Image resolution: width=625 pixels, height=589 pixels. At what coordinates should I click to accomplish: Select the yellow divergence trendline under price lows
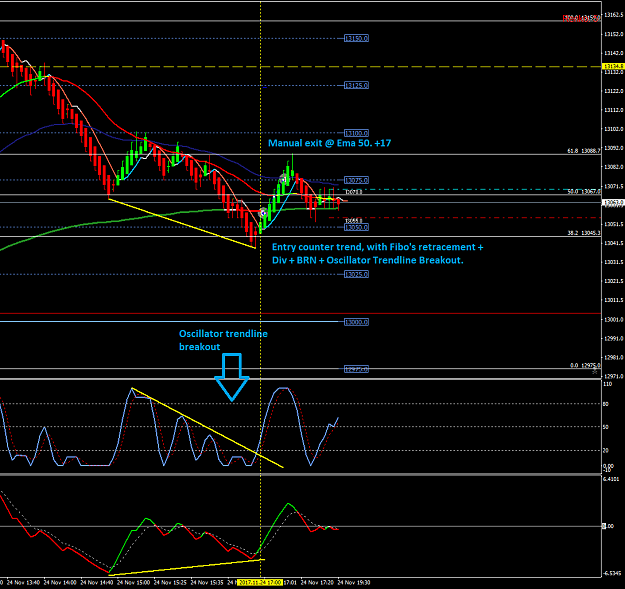coord(182,223)
